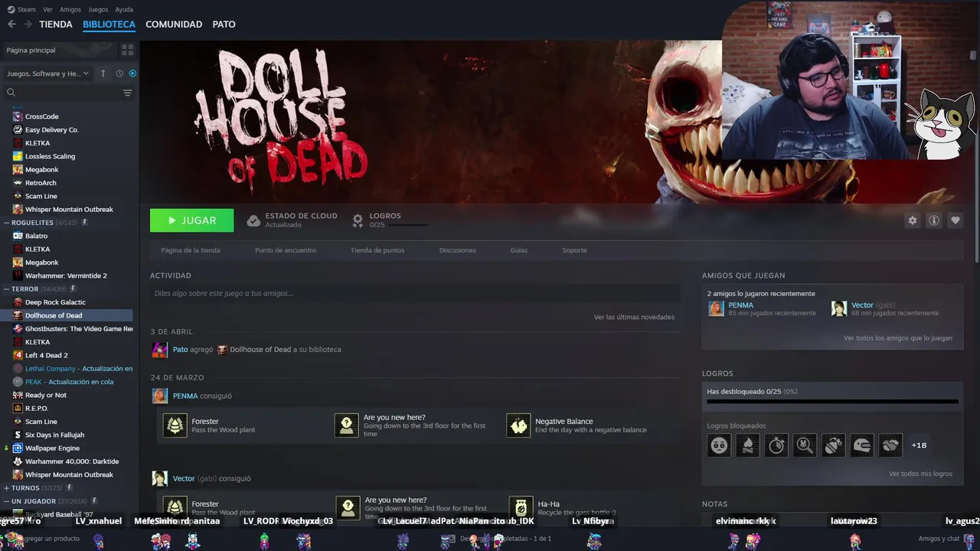
Task: Click Ver todos mis logros
Action: point(920,474)
